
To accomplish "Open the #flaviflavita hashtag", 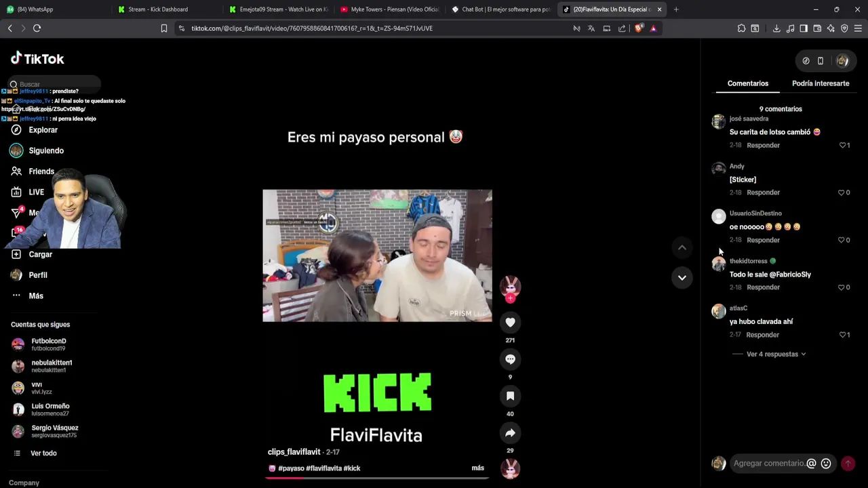I will 323,468.
